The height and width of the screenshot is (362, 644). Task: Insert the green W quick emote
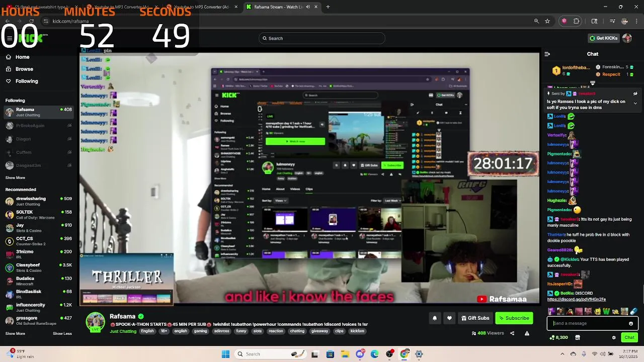[x=606, y=312]
